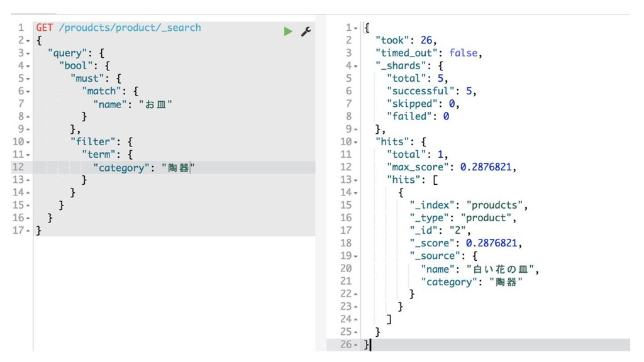644x362 pixels.
Task: Click the "skipped": 0 line
Action: [423, 104]
